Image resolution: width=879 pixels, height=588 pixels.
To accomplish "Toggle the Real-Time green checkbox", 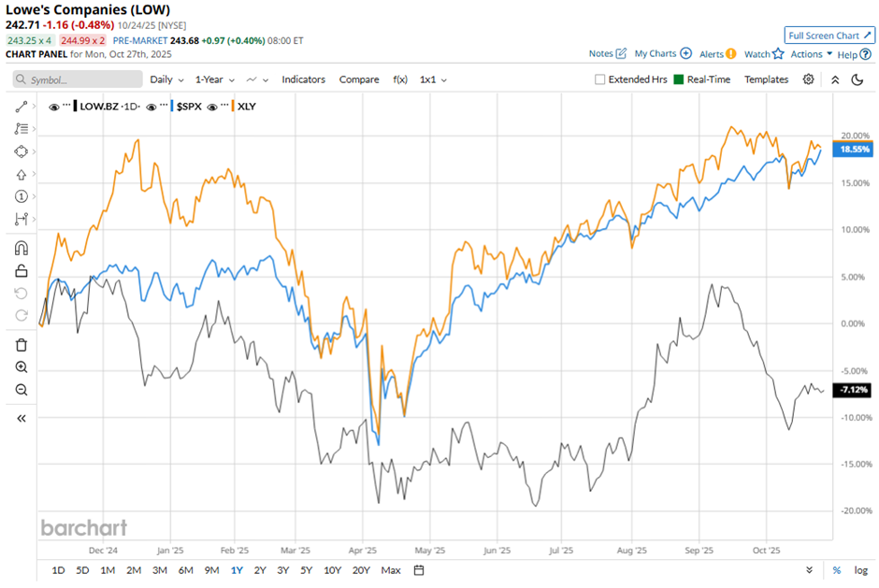I will coord(678,79).
